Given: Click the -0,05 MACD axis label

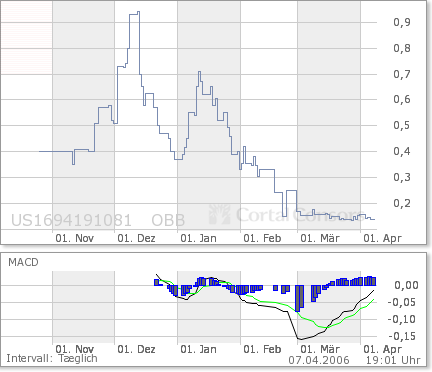Looking at the screenshot, I should click(x=402, y=302).
